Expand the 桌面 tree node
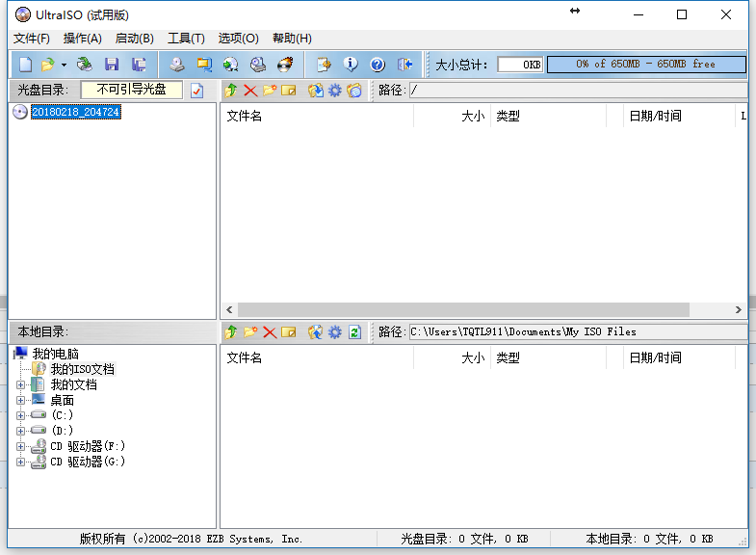 coord(20,400)
